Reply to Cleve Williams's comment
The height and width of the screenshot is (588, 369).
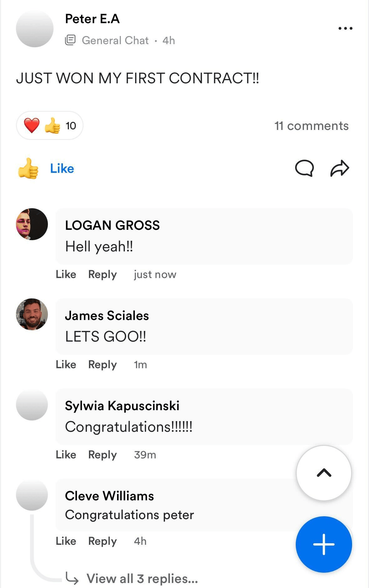point(102,541)
